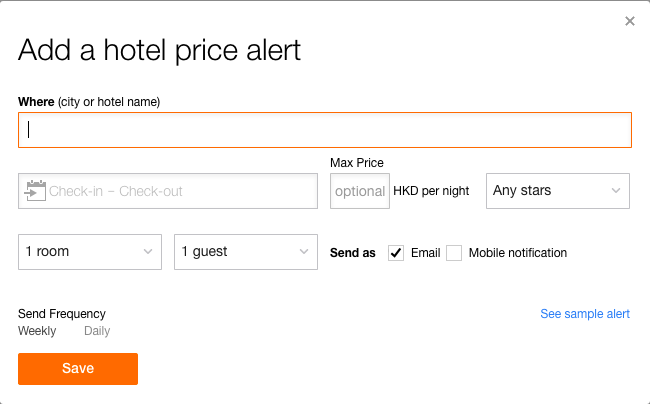Click the chevron on 1 room selector

148,252
